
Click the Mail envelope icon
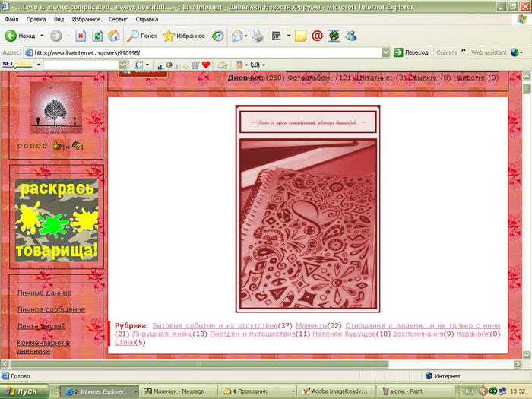tap(237, 36)
